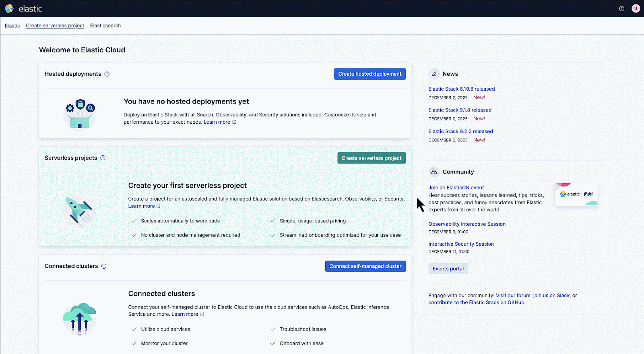Click checkmark beside Onboard with ease
The image size is (644, 354).
pyautogui.click(x=272, y=344)
